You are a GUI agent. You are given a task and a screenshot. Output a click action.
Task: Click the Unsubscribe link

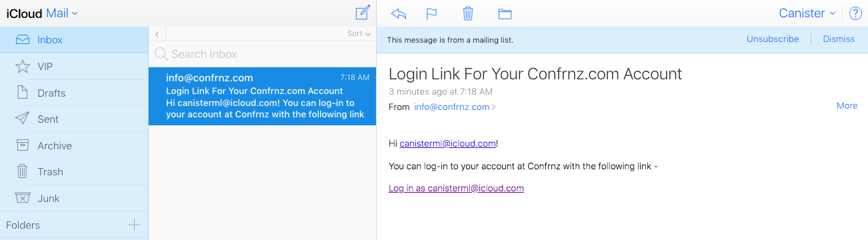[773, 39]
